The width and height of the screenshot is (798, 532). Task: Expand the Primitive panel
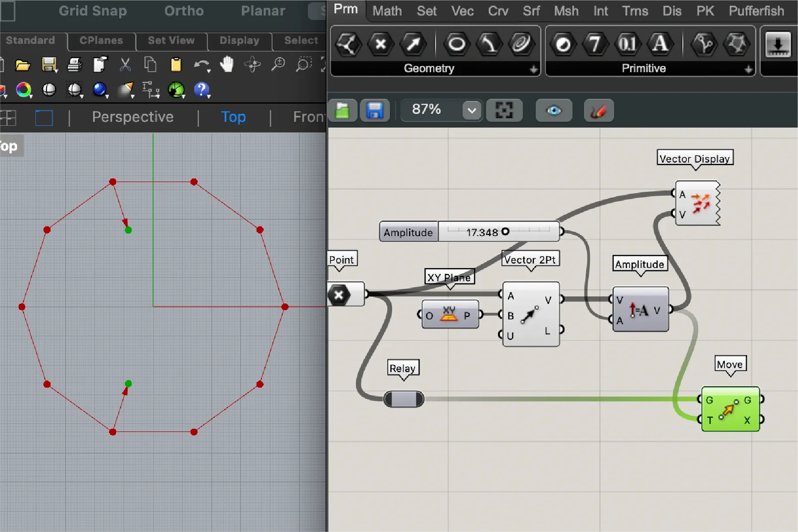(748, 69)
